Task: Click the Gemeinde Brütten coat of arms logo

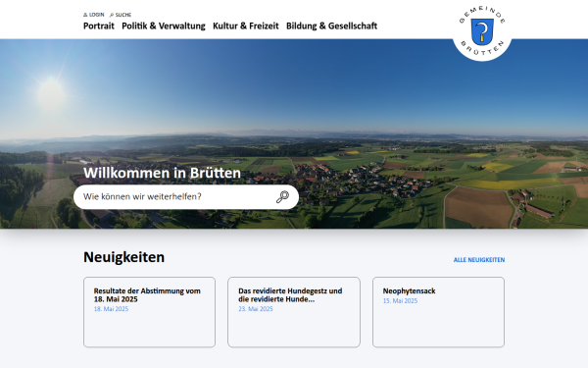Action: (482, 31)
